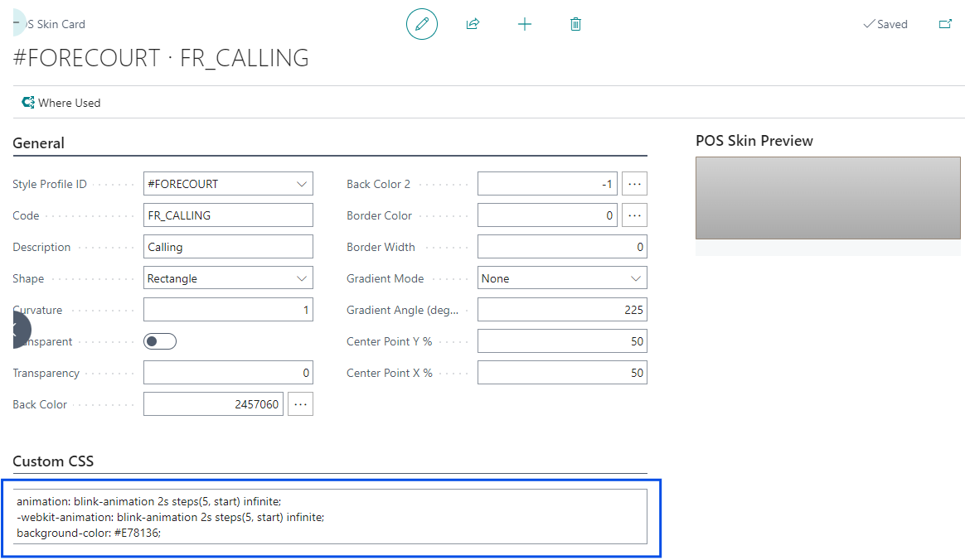Open Border Color lookup button
Image resolution: width=965 pixels, height=560 pixels.
(x=634, y=215)
